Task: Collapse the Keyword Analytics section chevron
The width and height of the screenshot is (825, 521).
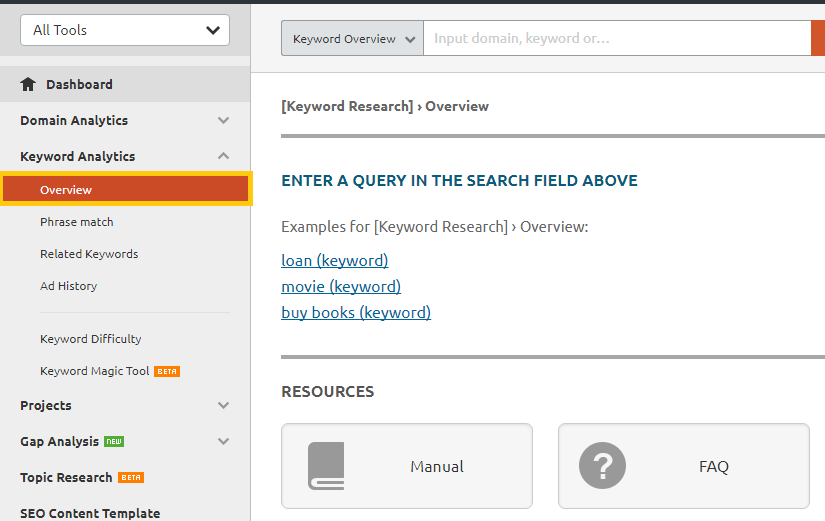Action: click(x=224, y=156)
